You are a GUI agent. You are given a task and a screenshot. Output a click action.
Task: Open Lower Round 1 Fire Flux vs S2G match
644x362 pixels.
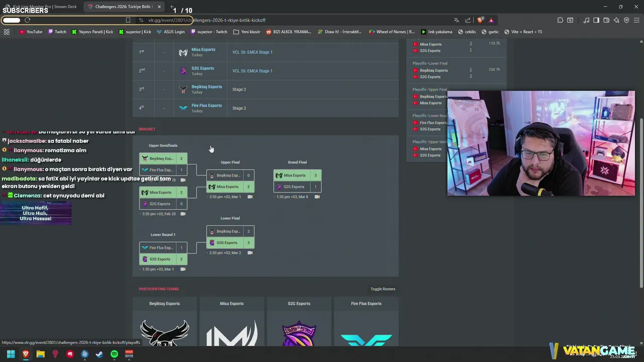pyautogui.click(x=163, y=253)
